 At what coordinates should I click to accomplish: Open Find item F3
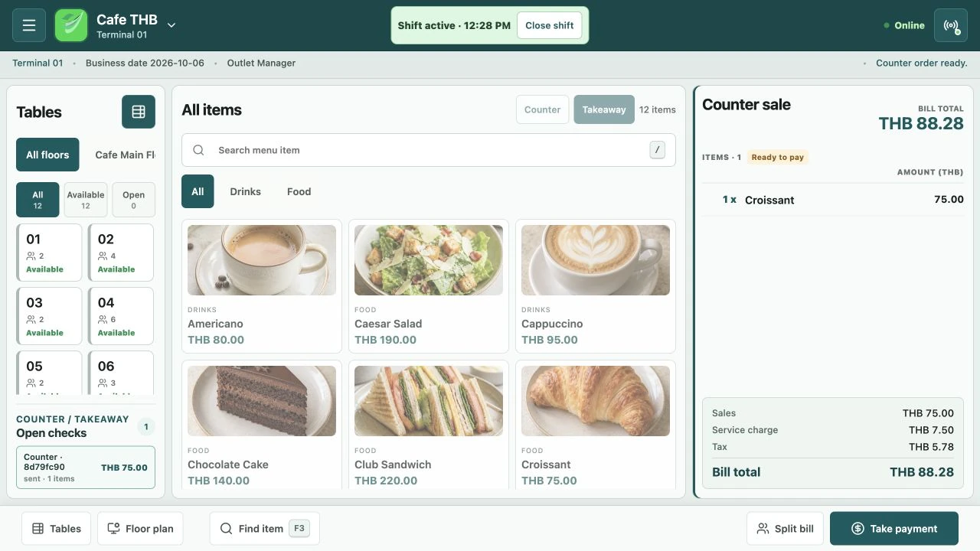(264, 529)
